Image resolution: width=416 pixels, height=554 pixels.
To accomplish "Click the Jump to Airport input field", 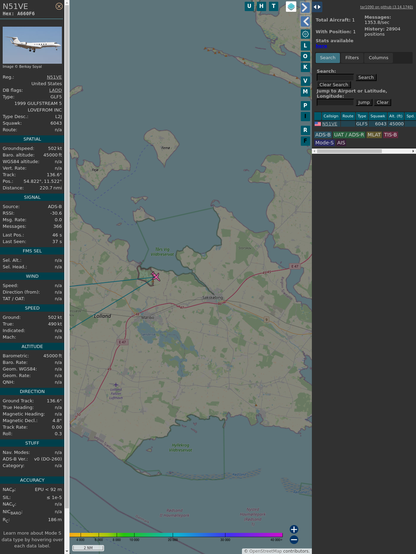I will pos(335,102).
